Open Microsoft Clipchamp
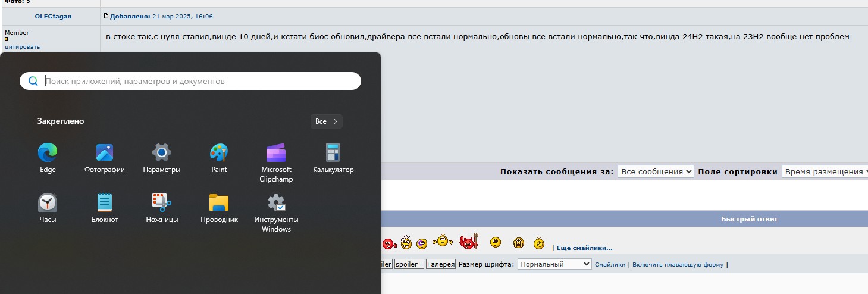 [276, 162]
